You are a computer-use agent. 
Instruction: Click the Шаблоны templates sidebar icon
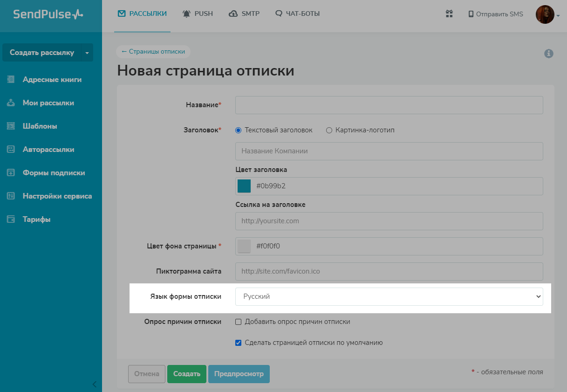point(11,126)
